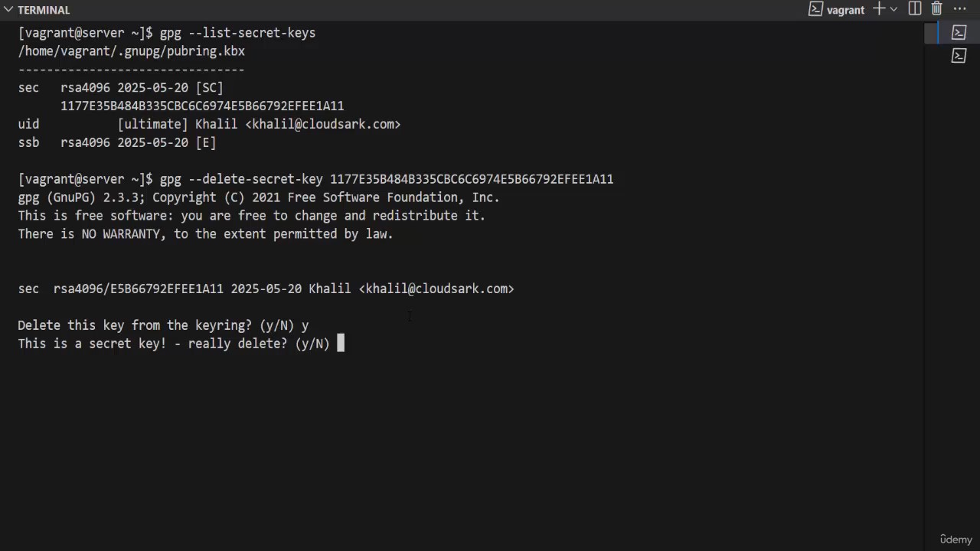Click the vagrant terminal profile icon
980x551 pixels.
pyautogui.click(x=816, y=9)
